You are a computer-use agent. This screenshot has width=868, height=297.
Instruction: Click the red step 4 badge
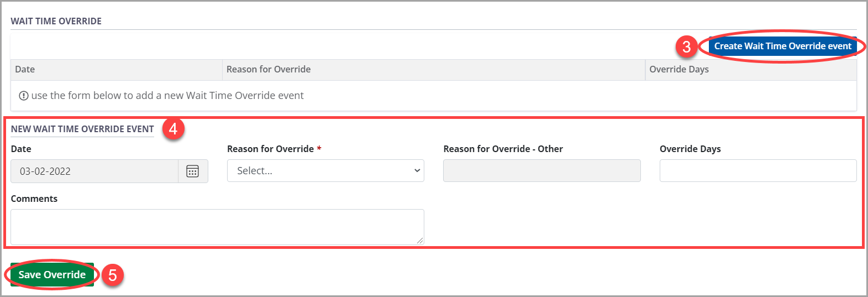(173, 129)
